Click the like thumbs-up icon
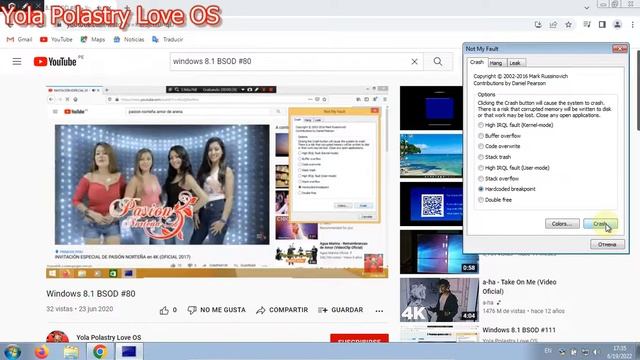The image size is (640, 360). tap(164, 311)
